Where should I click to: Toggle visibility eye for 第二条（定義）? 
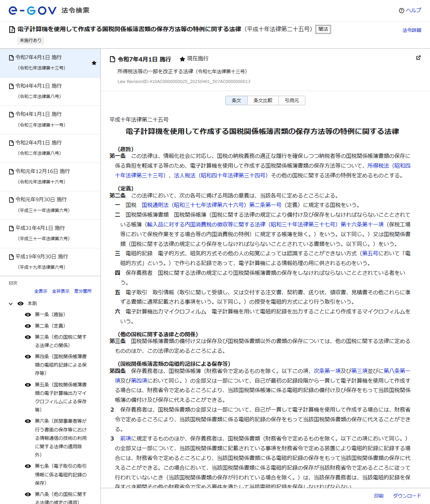pos(28,326)
